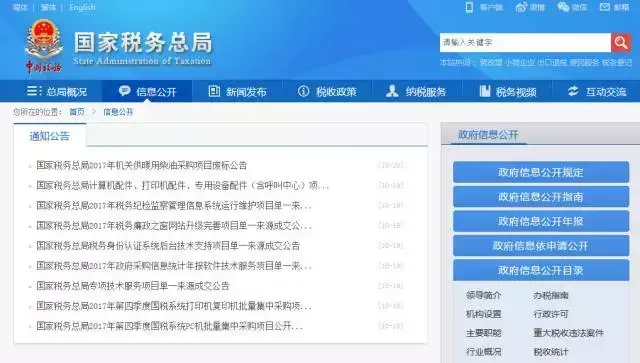The height and width of the screenshot is (363, 640).
Task: Open 互动交流 navigation item
Action: [x=597, y=91]
